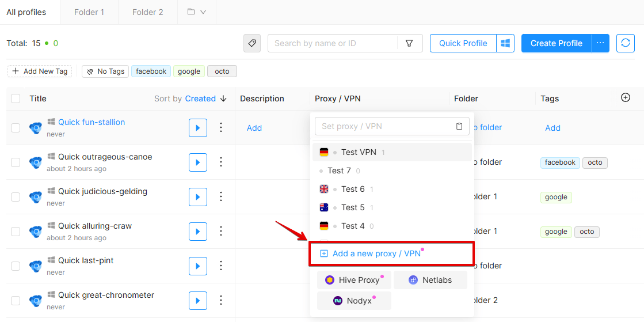Image resolution: width=644 pixels, height=322 pixels.
Task: Open more options beside Create Profile
Action: pyautogui.click(x=600, y=43)
